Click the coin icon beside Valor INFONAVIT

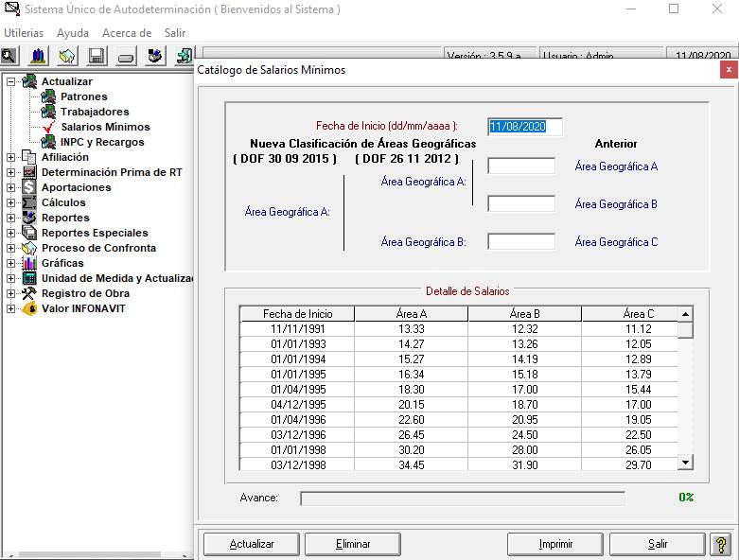pyautogui.click(x=29, y=308)
